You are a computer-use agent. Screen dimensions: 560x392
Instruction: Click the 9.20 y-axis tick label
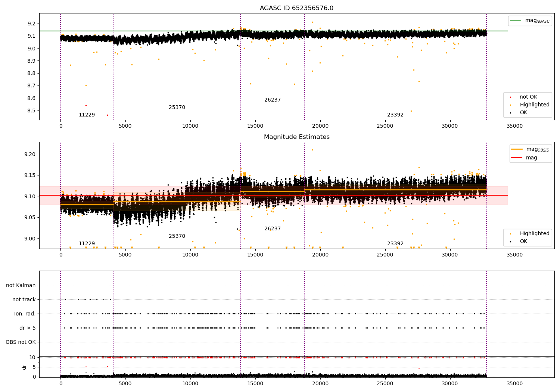click(30, 154)
